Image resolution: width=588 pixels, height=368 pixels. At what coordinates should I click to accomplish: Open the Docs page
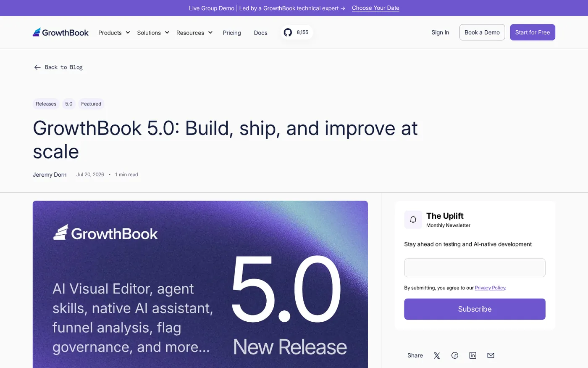[261, 32]
